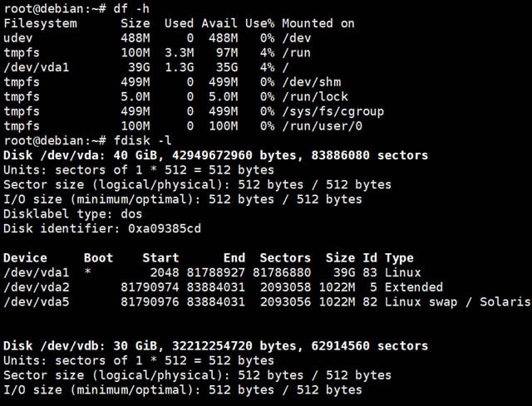Viewport: 532px width, 406px height.
Task: Click the /sys/fs/cgroup mount path
Action: pyautogui.click(x=333, y=111)
